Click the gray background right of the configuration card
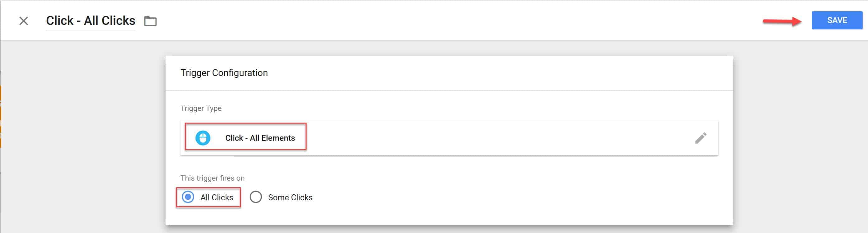868x233 pixels. click(799, 135)
